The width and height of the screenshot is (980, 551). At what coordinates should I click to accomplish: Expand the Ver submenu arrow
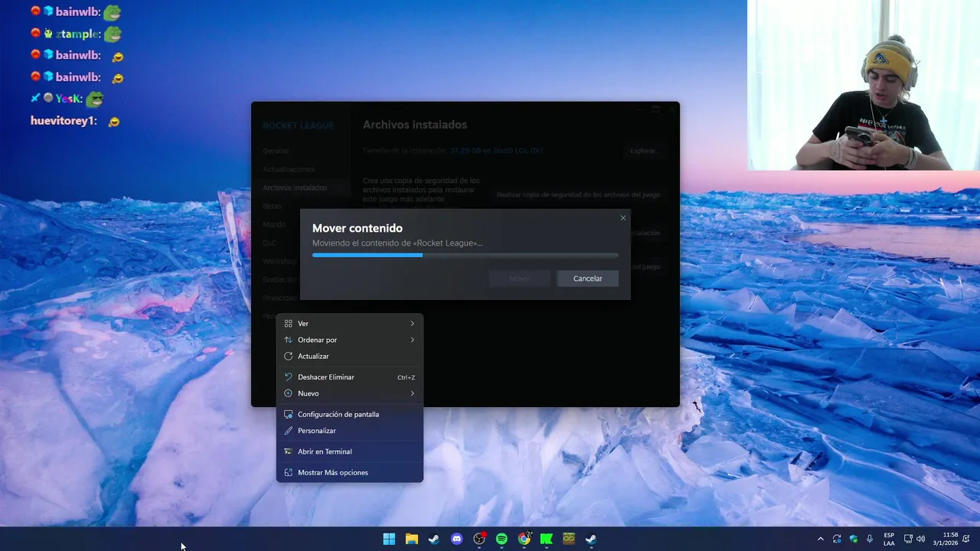click(x=412, y=324)
